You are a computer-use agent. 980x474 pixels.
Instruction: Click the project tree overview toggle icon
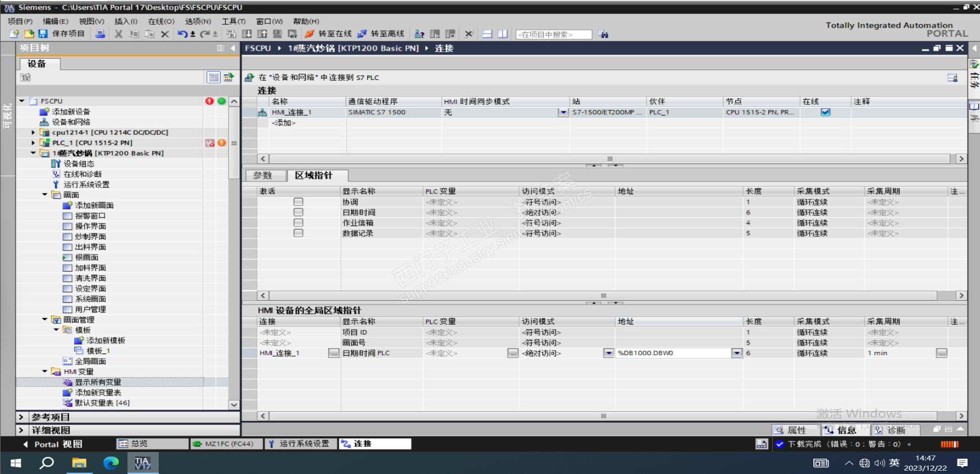point(213,77)
